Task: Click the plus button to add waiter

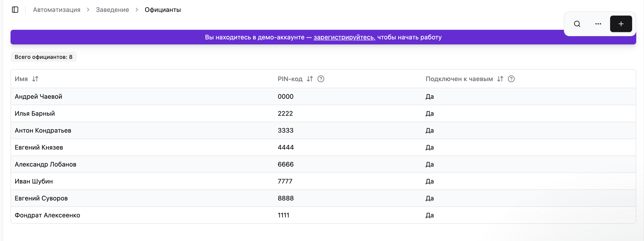Action: coord(621,24)
